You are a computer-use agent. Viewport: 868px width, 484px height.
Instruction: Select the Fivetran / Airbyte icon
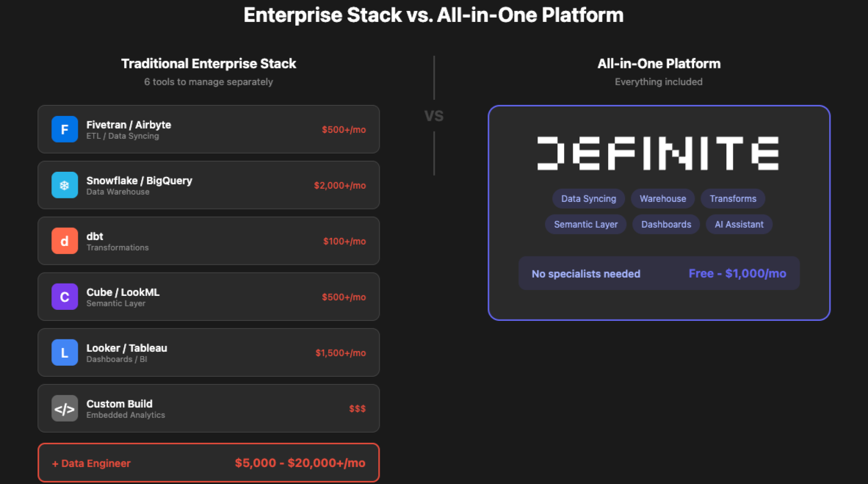pos(65,129)
